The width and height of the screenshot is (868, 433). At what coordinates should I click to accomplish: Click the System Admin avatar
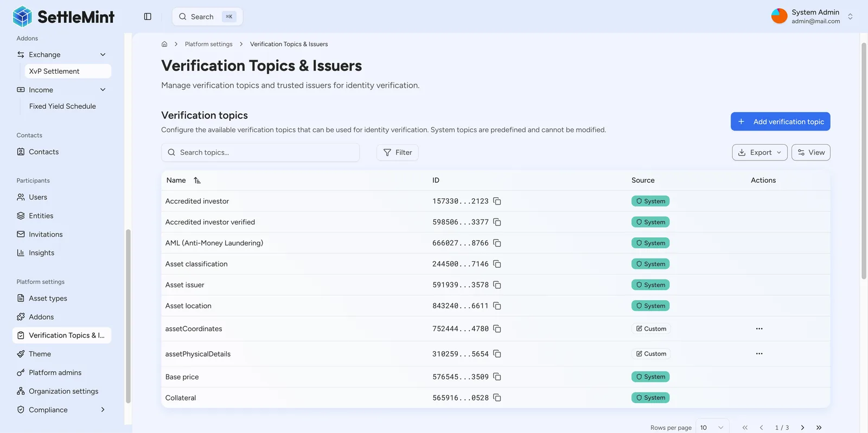(x=779, y=16)
